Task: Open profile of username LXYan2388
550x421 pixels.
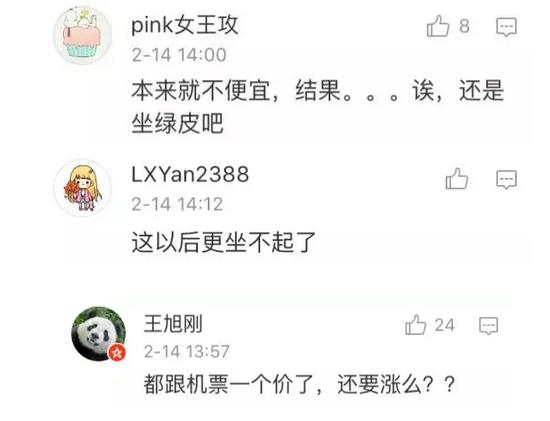Action: pos(190,174)
